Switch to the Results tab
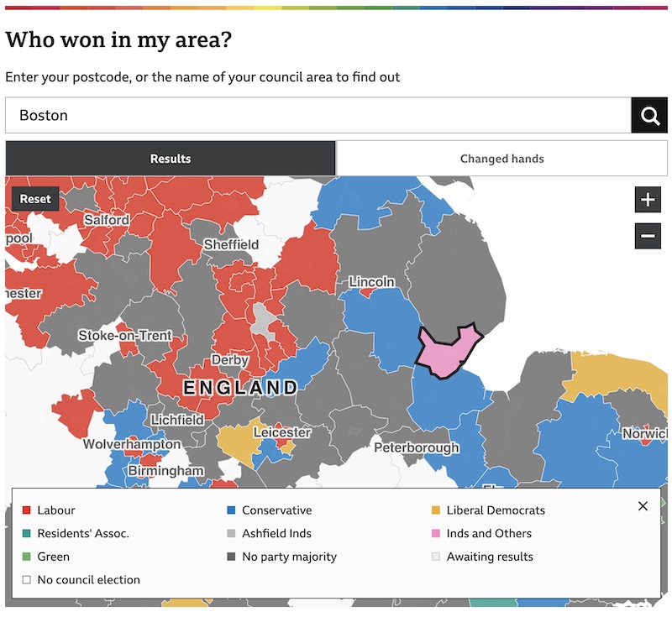This screenshot has height=617, width=672. pyautogui.click(x=171, y=159)
